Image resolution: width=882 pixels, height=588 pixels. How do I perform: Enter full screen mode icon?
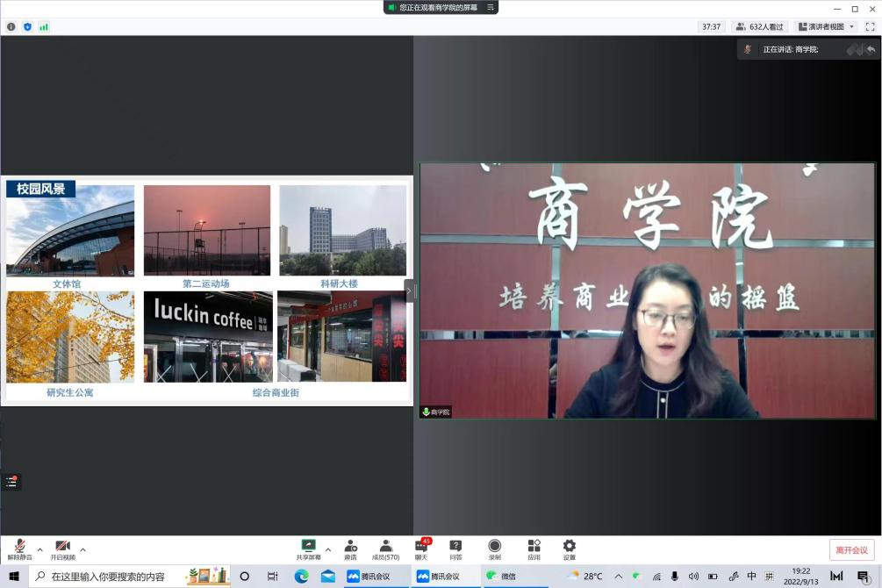point(871,27)
